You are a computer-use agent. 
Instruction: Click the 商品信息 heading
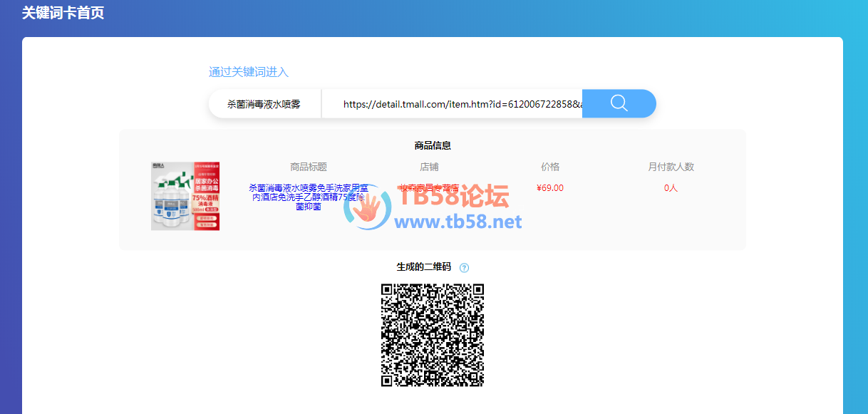(433, 145)
